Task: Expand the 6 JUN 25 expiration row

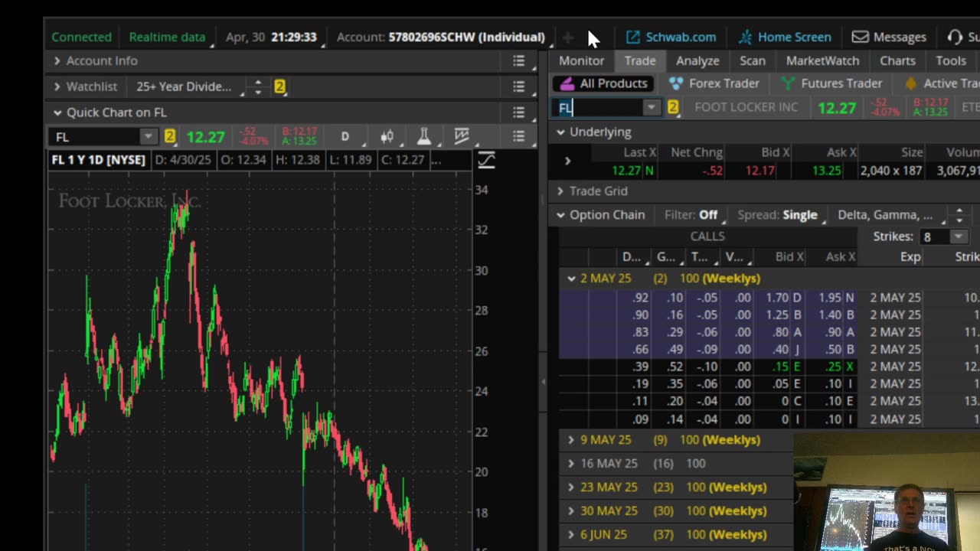Action: coord(571,535)
